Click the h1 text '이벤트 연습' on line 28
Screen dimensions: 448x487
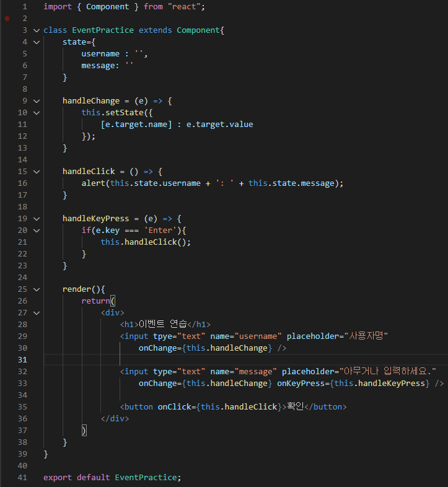tap(163, 324)
